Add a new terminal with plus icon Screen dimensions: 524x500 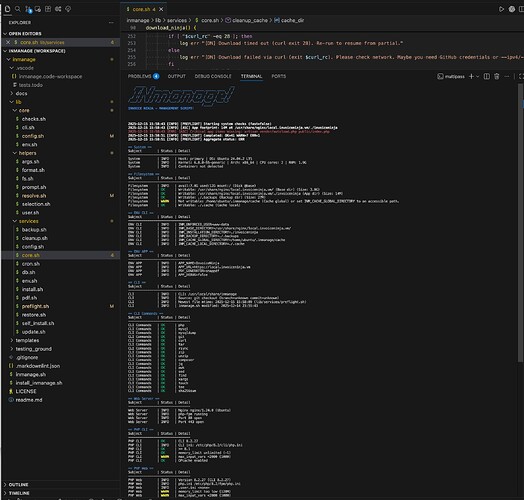tap(471, 77)
